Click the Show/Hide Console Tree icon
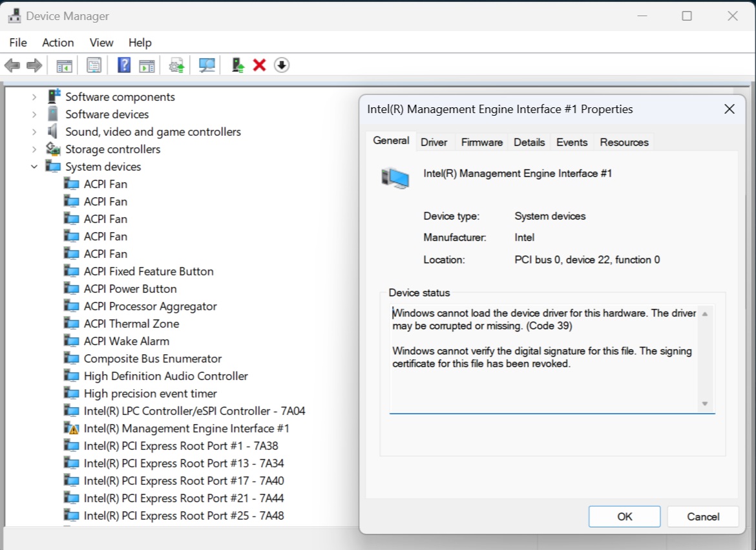 64,65
